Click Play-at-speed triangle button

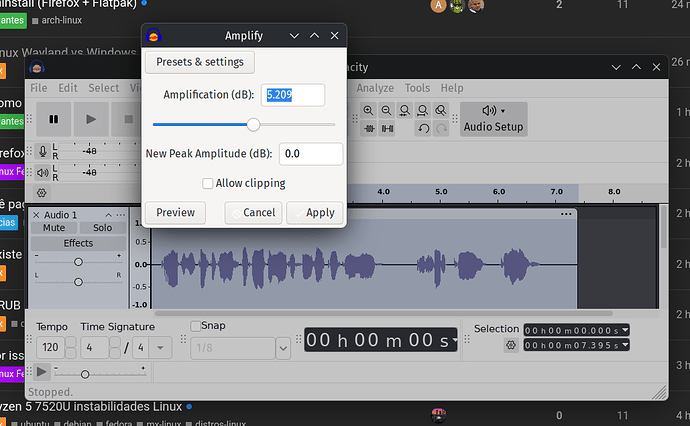41,372
